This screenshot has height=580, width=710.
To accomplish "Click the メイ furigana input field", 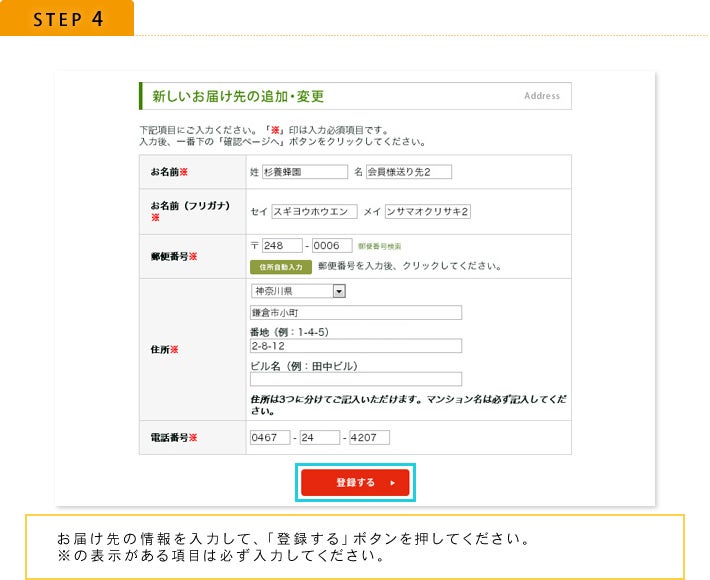I will pyautogui.click(x=428, y=211).
